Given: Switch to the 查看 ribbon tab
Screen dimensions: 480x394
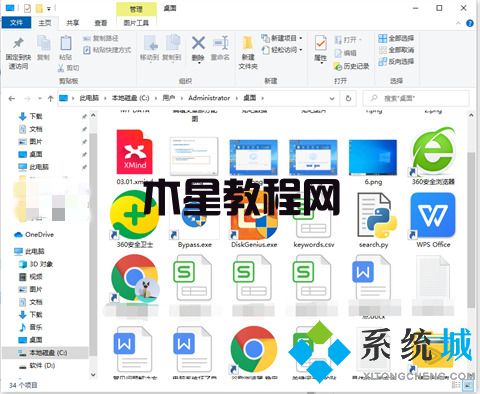Looking at the screenshot, I should point(101,23).
